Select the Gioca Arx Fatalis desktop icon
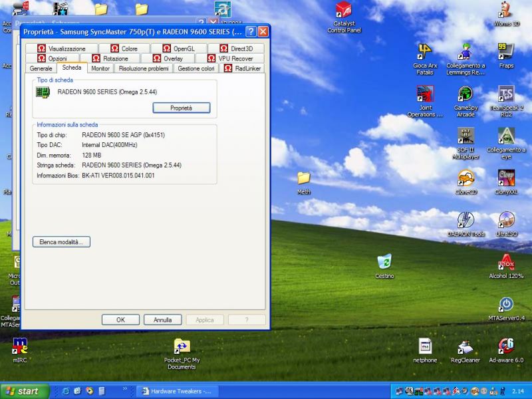The image size is (532, 399). 425,59
